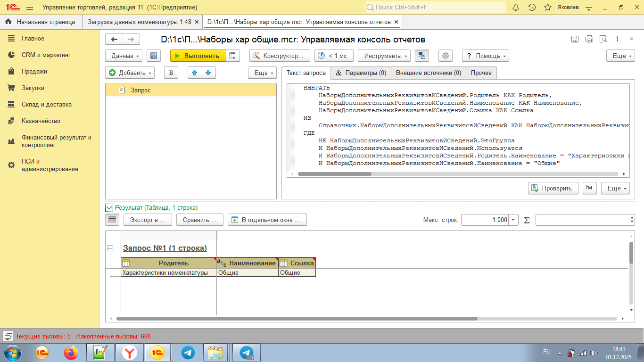
Task: Open the vertical three-dot form menu
Action: pyautogui.click(x=617, y=39)
